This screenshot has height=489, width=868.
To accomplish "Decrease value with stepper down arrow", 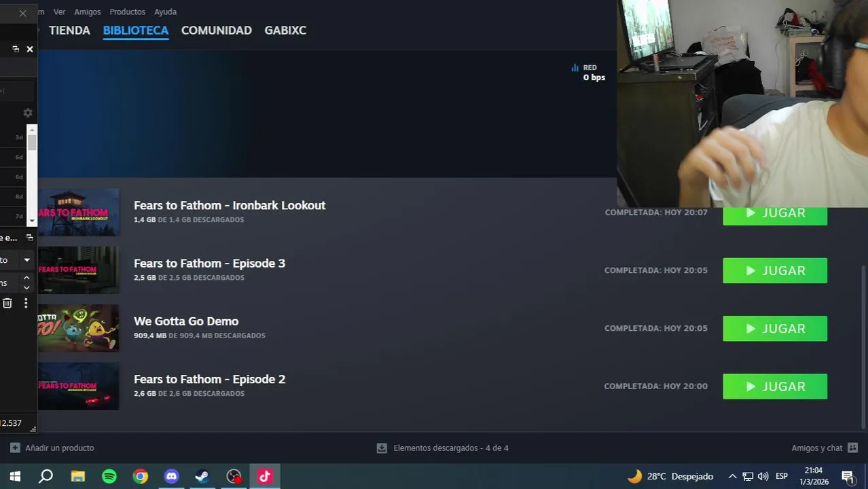I will click(x=26, y=287).
